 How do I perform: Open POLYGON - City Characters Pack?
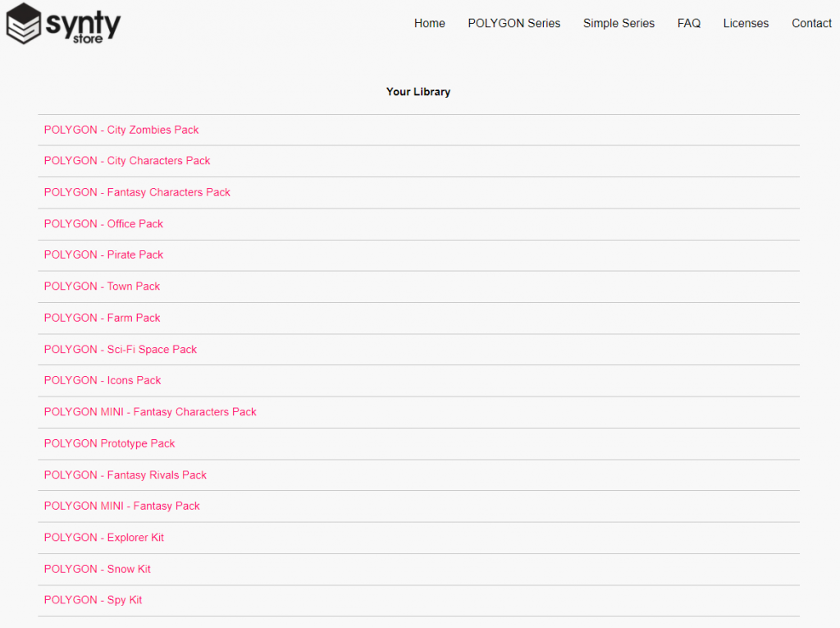click(x=127, y=161)
